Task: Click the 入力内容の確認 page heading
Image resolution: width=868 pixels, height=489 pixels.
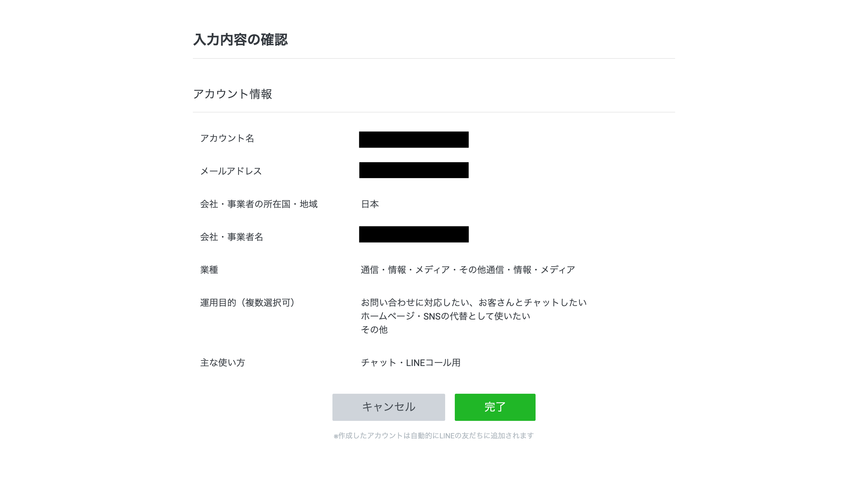Action: tap(240, 40)
